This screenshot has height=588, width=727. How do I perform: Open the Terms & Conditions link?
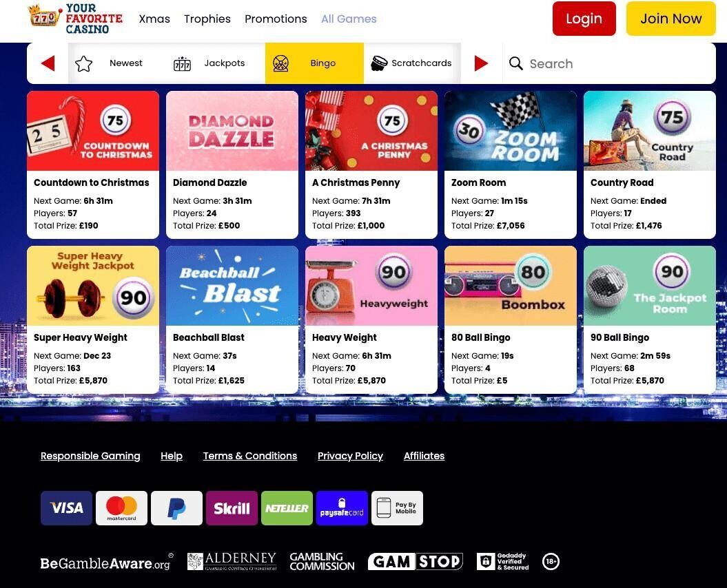pos(250,456)
